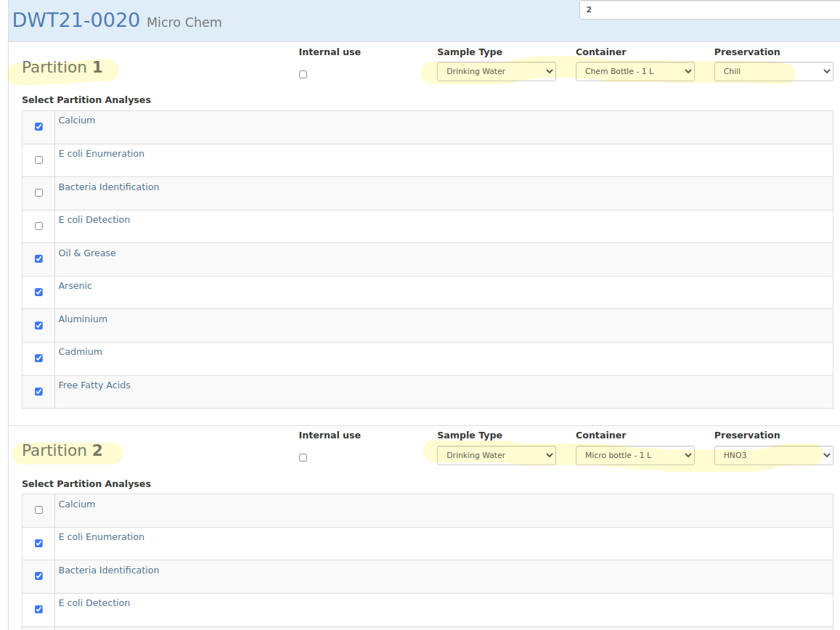840x630 pixels.
Task: Disable the Arsenic analysis in Partition 1
Action: pyautogui.click(x=38, y=292)
